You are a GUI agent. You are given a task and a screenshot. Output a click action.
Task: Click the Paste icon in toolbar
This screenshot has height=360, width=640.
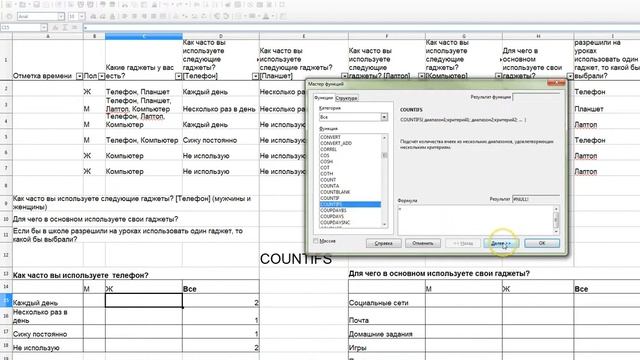[145, 5]
